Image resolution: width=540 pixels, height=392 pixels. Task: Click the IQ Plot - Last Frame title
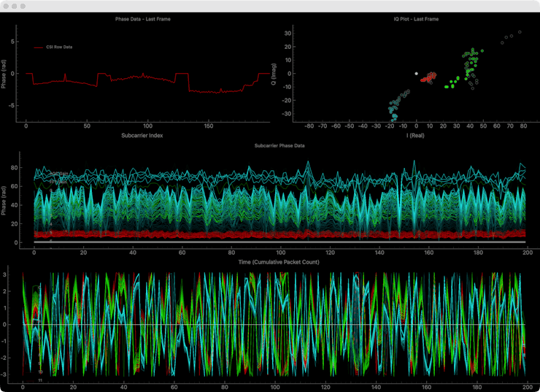[416, 18]
